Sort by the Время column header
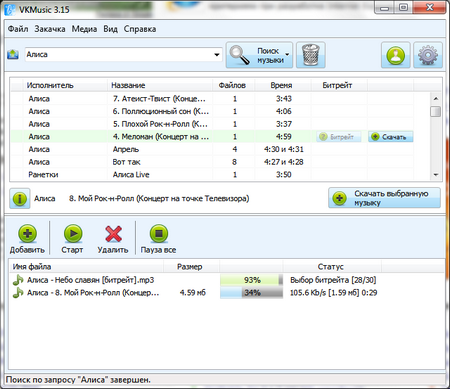Image resolution: width=450 pixels, height=389 pixels. pyautogui.click(x=283, y=85)
